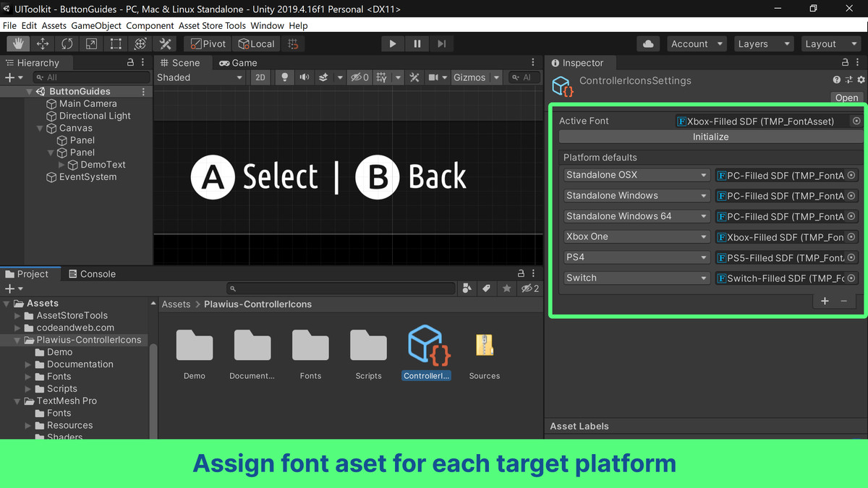Open the Shaded draw mode dropdown

[200, 77]
